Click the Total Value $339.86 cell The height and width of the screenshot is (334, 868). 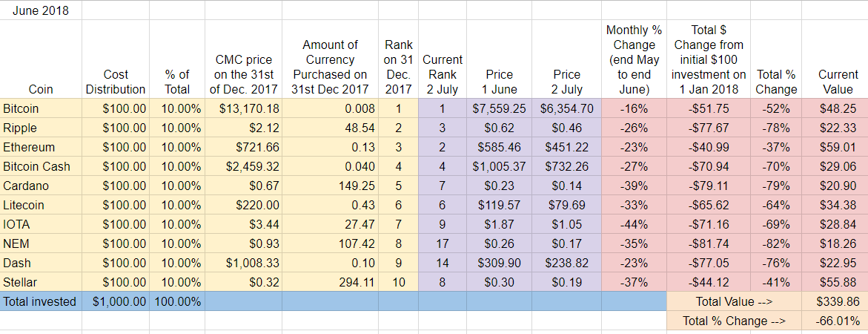[x=837, y=302]
